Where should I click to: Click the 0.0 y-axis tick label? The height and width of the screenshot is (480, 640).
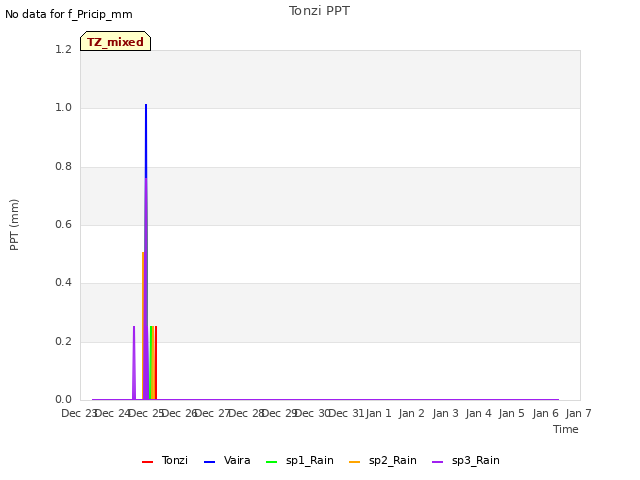pos(63,400)
